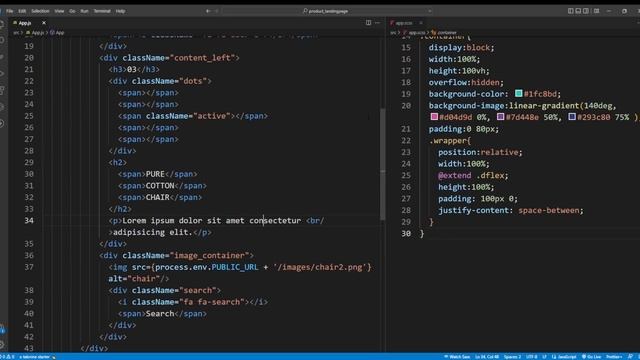Click the '/images/chair2.png' string
This screenshot has width=640, height=360.
(x=320, y=267)
